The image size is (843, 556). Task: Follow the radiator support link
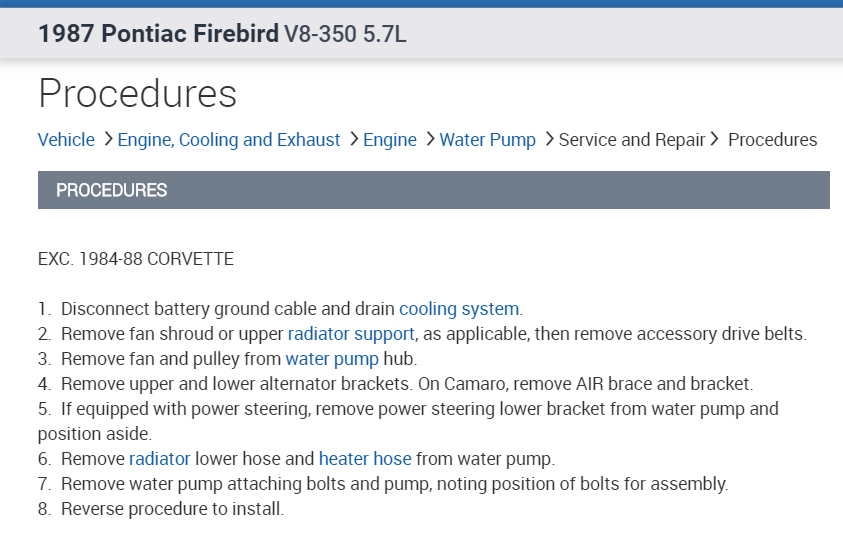click(x=351, y=334)
